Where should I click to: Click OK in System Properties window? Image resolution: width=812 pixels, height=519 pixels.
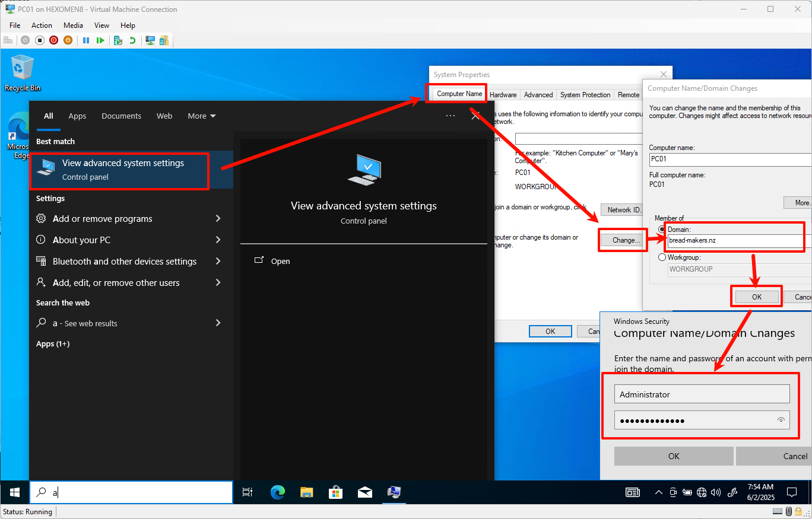click(x=550, y=332)
